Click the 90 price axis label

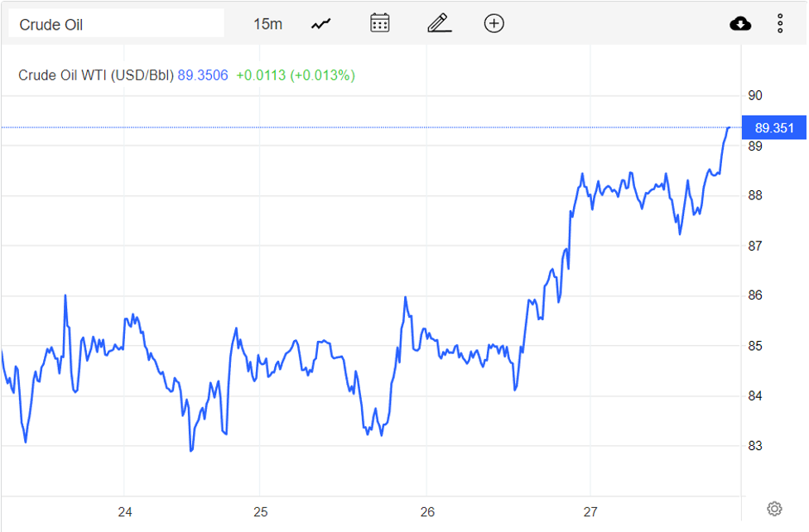[755, 96]
